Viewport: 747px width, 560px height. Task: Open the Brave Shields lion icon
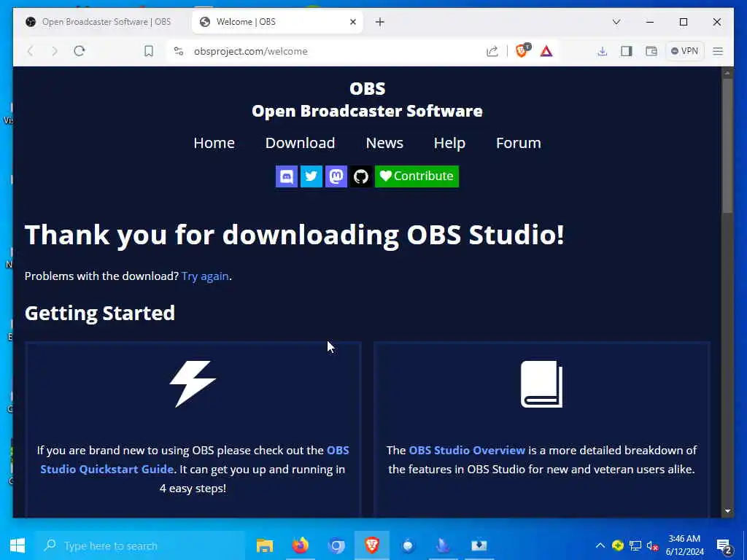522,50
